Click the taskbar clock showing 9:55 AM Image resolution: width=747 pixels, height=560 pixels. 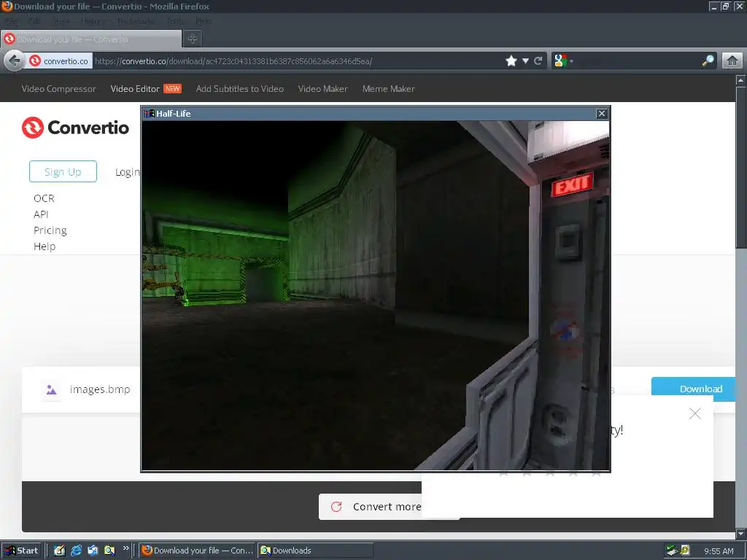[719, 551]
